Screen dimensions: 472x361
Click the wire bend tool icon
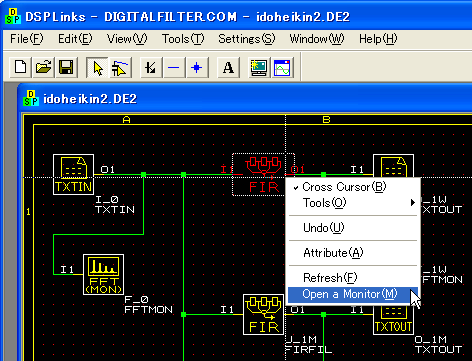pyautogui.click(x=151, y=67)
